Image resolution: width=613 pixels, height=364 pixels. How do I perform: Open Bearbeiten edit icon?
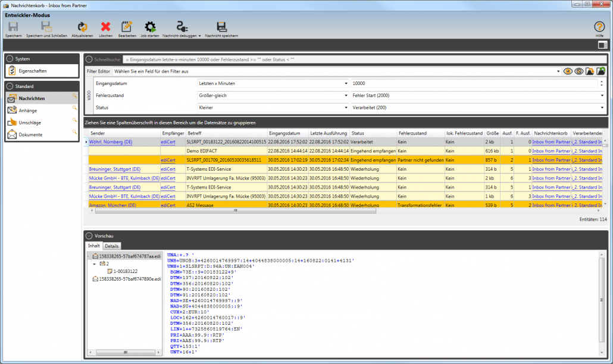[x=127, y=27]
